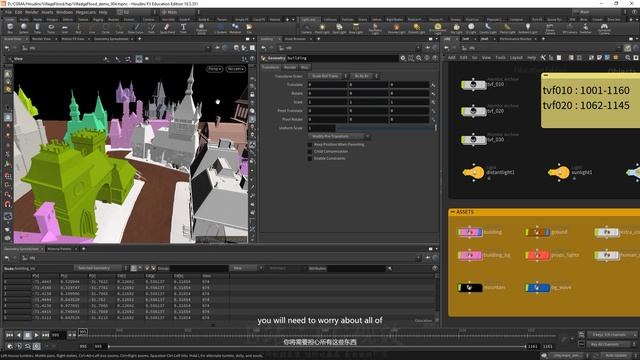Add a Sky Light from shelf
The height and width of the screenshot is (360, 640).
(456, 28)
